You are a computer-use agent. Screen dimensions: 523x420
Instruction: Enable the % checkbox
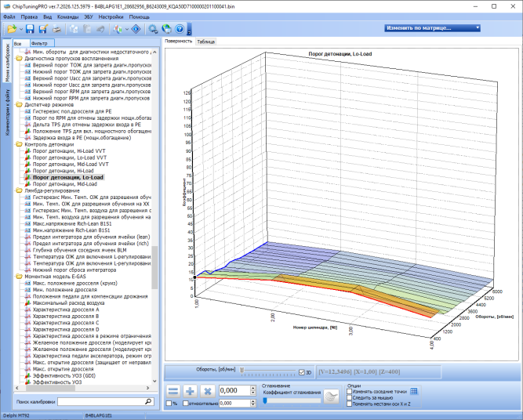tap(169, 404)
